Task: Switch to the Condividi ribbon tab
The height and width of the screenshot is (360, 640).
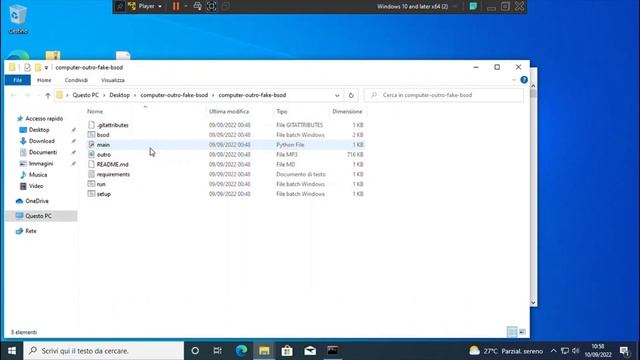Action: coord(76,80)
